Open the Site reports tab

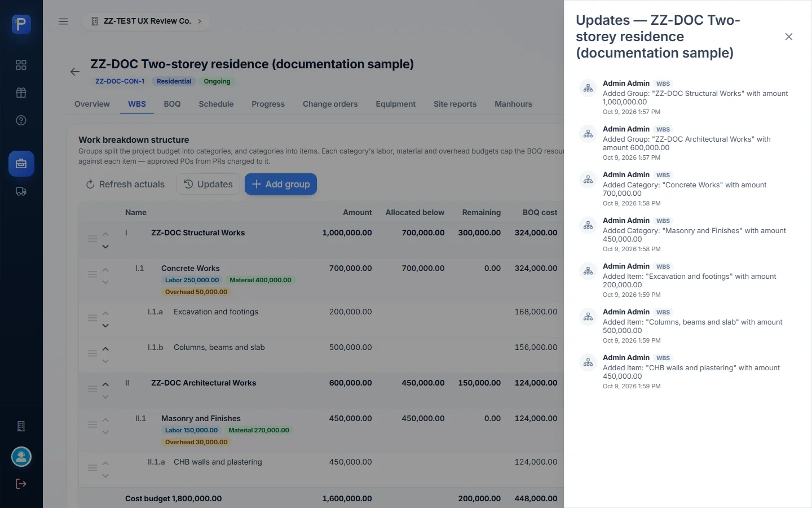click(x=454, y=104)
